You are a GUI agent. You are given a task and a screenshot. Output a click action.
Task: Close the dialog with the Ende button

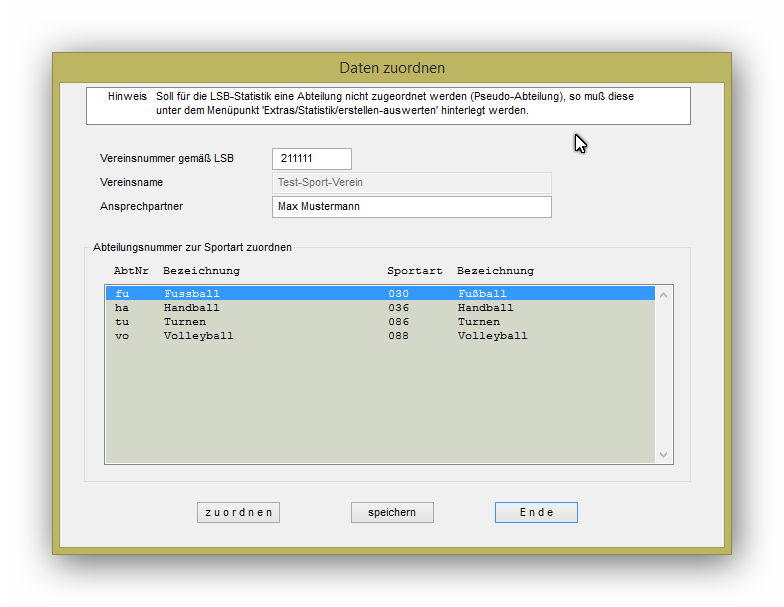[x=536, y=512]
